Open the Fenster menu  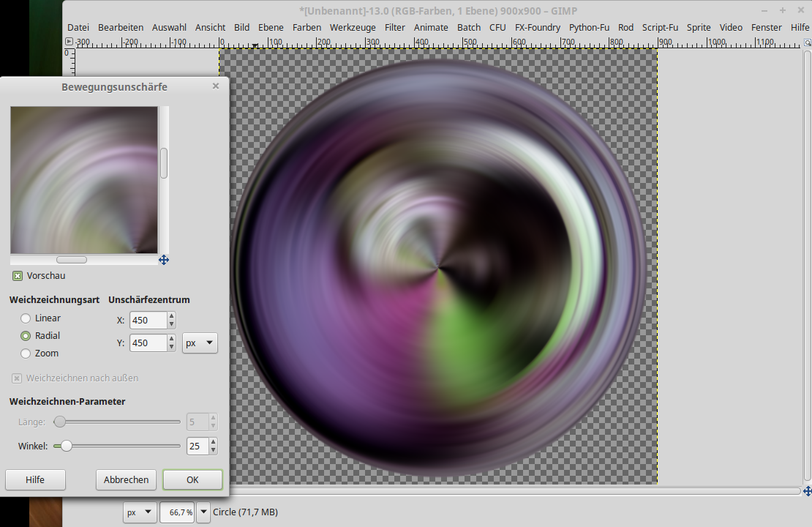(x=767, y=28)
